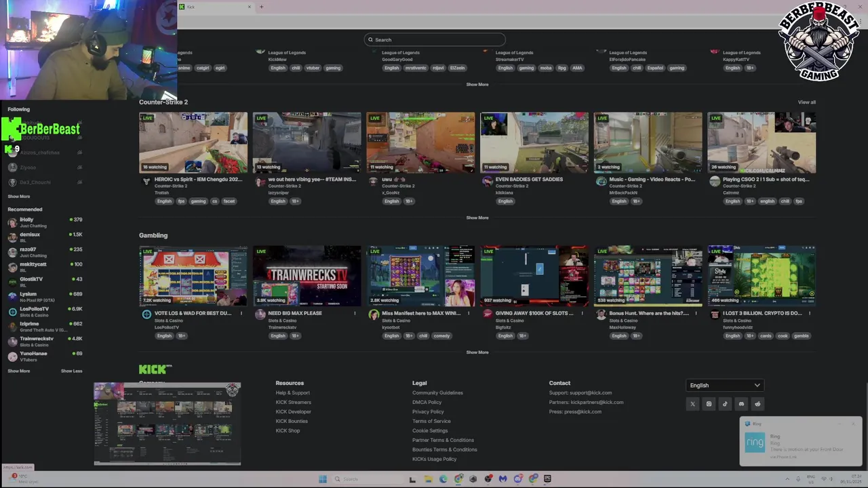
Task: Dismiss the Ring motion notification
Action: click(x=852, y=424)
